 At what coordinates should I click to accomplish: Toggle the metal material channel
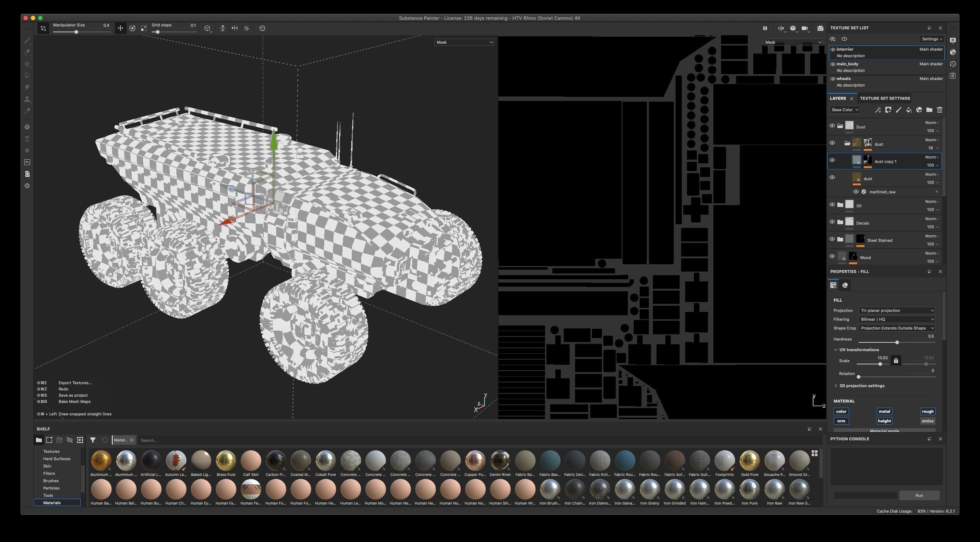click(884, 411)
